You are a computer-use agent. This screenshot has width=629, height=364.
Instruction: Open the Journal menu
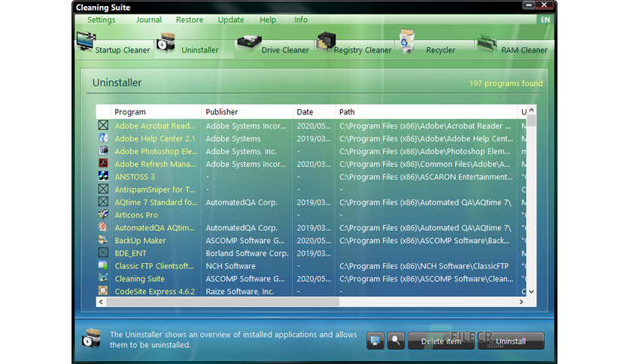click(148, 20)
